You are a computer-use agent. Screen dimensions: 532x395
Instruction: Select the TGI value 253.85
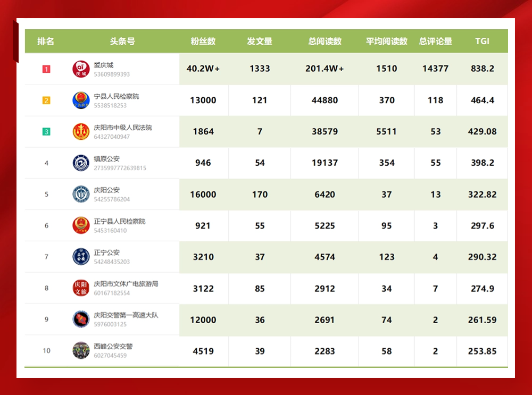482,351
